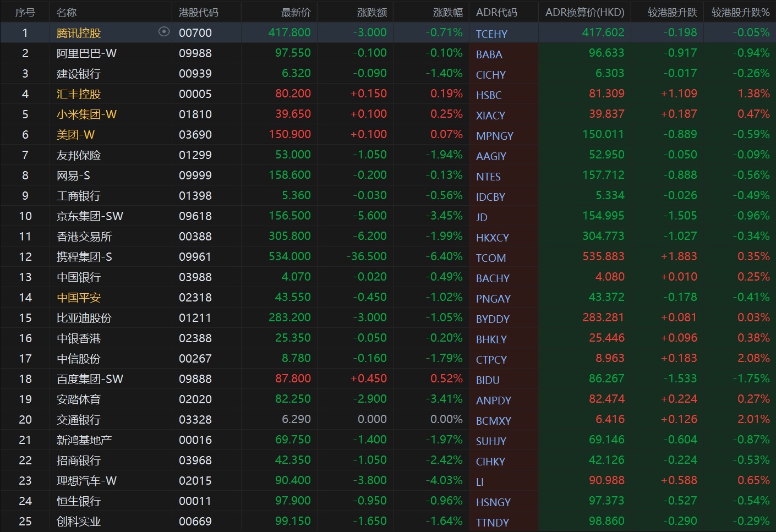The image size is (776, 532).
Task: Select the 携程集团-S stock name
Action: pos(84,257)
